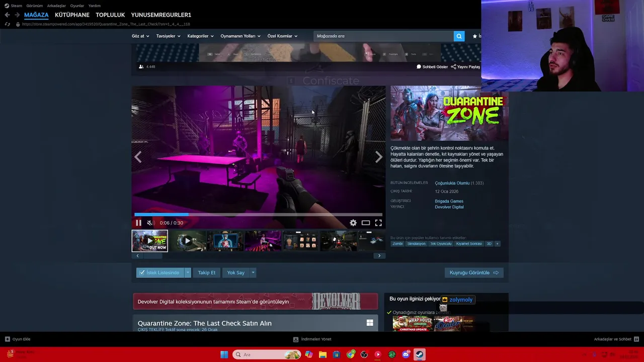
Task: Unmute the trailer audio
Action: pos(149,223)
